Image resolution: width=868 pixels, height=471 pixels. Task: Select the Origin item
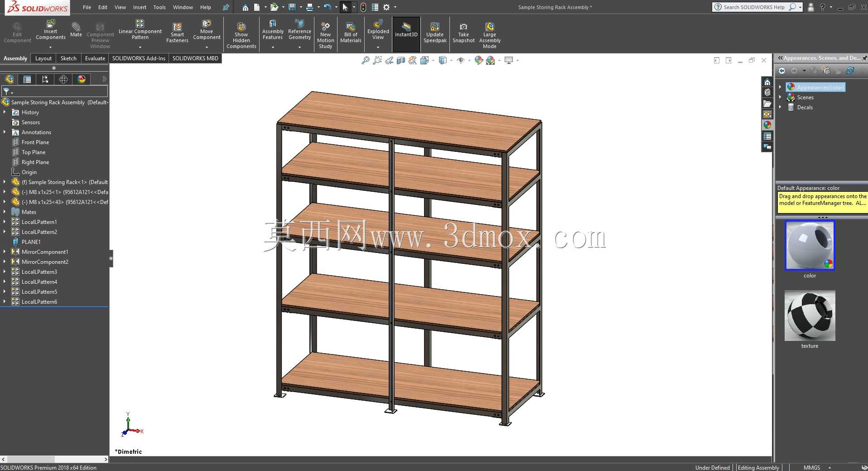coord(29,172)
